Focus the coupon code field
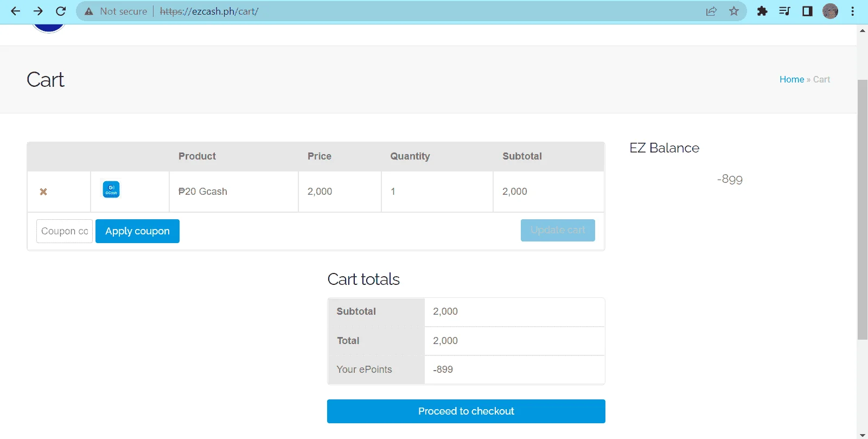Viewport: 868px width, 439px height. point(65,231)
